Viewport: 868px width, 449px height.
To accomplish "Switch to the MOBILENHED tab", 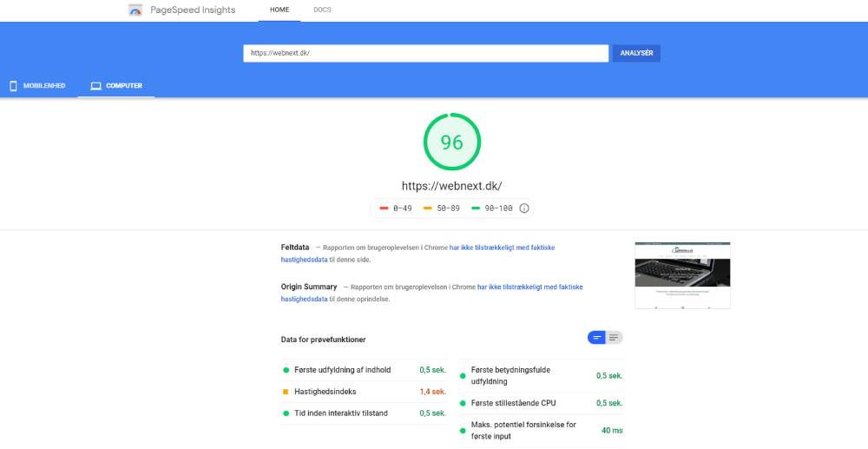I will [38, 86].
